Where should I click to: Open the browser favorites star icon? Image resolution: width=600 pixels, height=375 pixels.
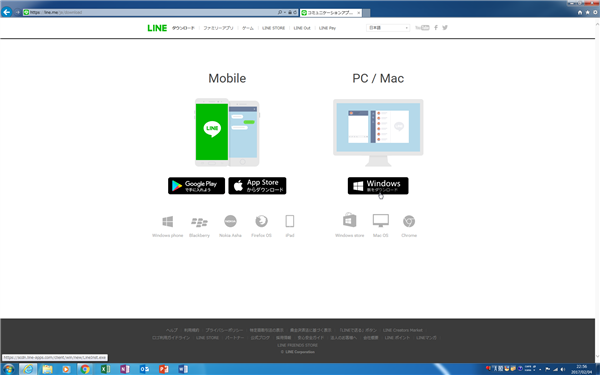click(588, 12)
